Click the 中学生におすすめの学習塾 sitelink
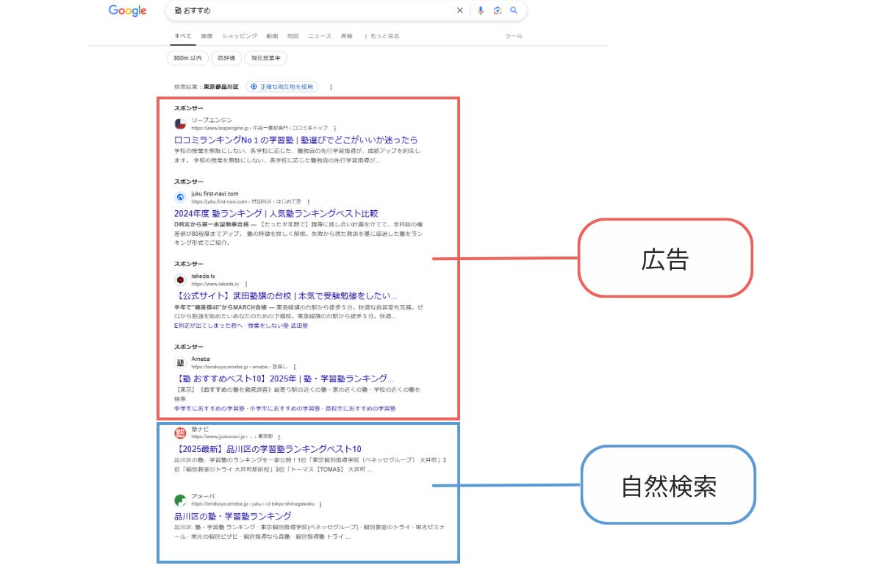Screen dimensions: 882x588 coord(209,408)
